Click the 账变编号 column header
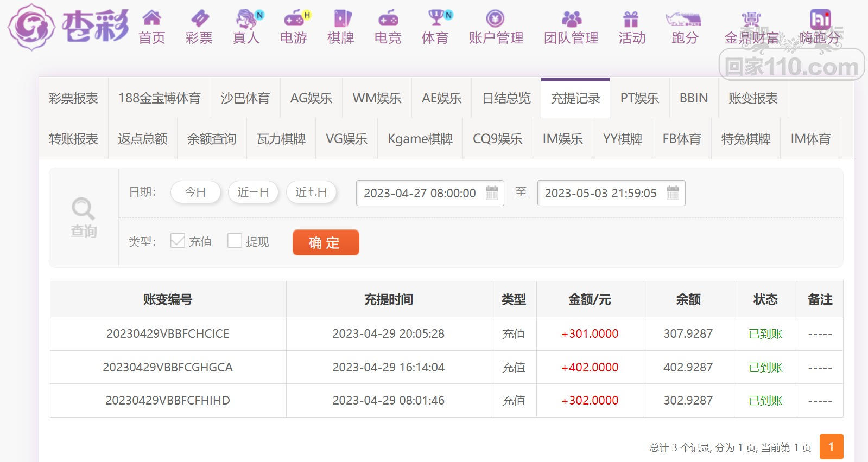This screenshot has height=462, width=868. click(x=168, y=299)
